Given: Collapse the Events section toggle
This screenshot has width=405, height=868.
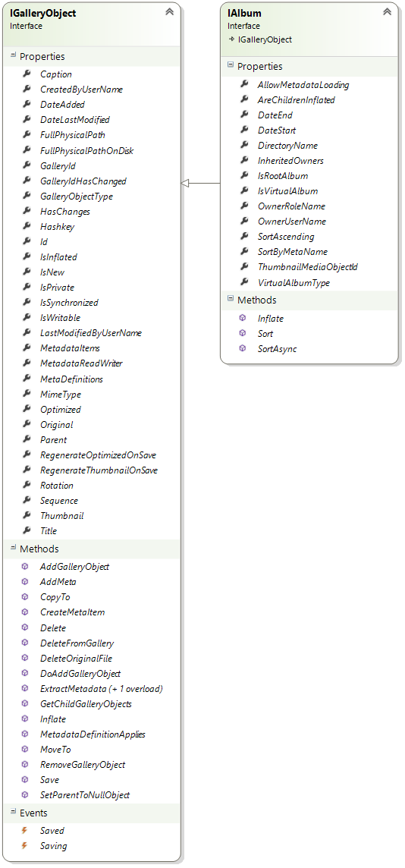Looking at the screenshot, I should click(x=14, y=812).
